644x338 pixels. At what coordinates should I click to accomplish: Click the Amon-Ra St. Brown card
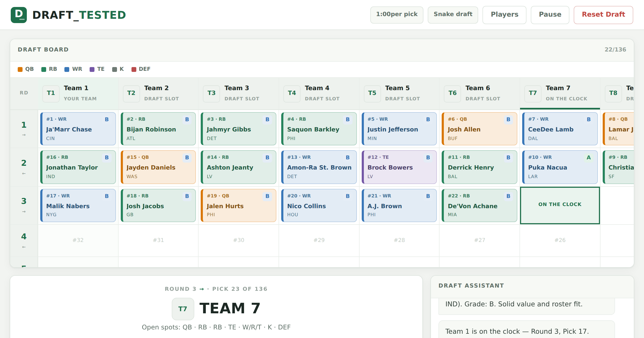[319, 167]
